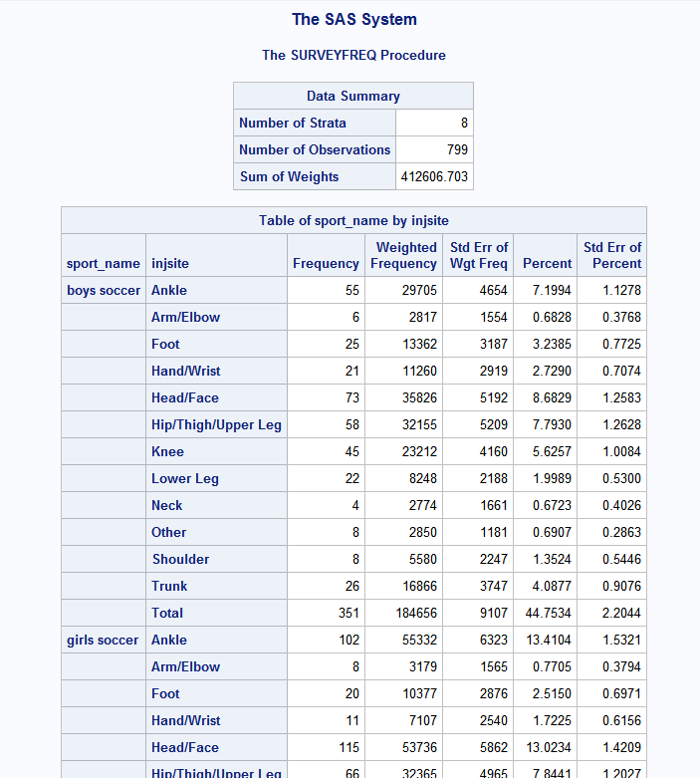The image size is (700, 778).
Task: Click the 'sport_name' column header
Action: point(104,264)
